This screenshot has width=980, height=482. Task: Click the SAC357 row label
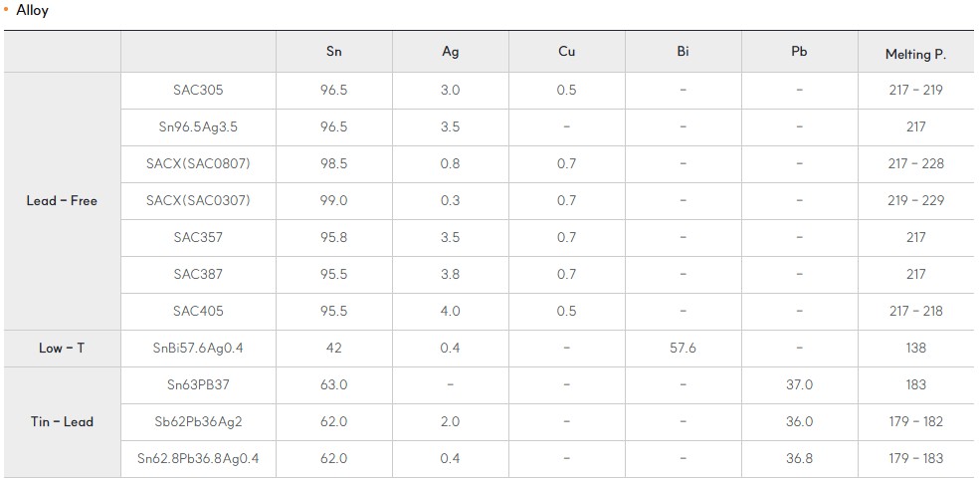pos(198,238)
